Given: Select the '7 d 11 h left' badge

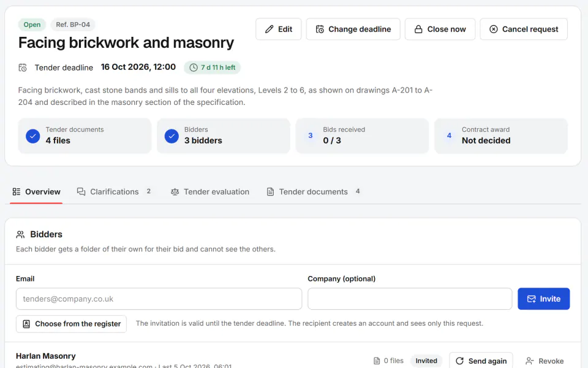Looking at the screenshot, I should (212, 67).
